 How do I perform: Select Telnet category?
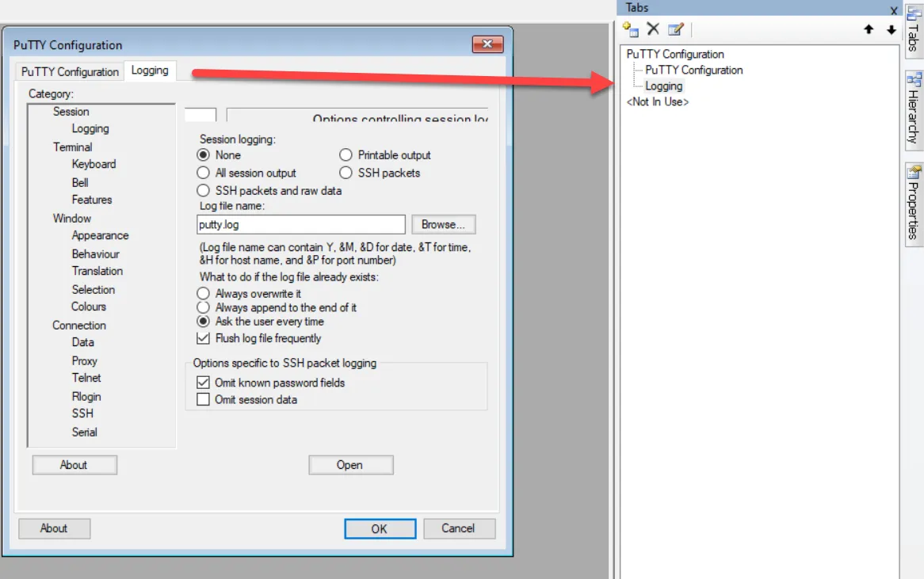[86, 378]
